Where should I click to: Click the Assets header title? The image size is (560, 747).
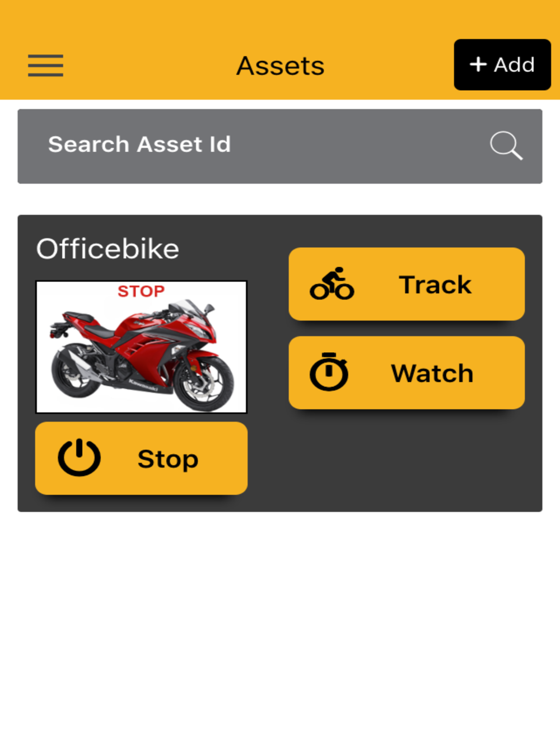(280, 66)
